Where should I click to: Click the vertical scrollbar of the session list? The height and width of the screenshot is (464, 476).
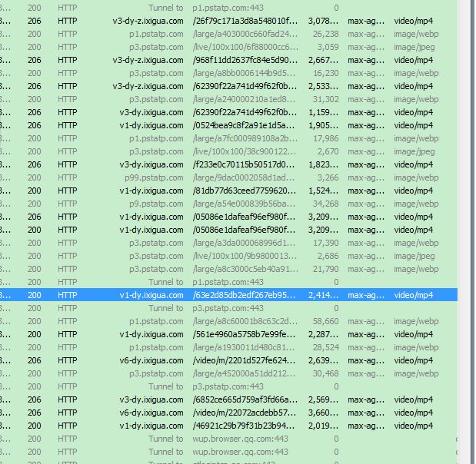[467, 230]
